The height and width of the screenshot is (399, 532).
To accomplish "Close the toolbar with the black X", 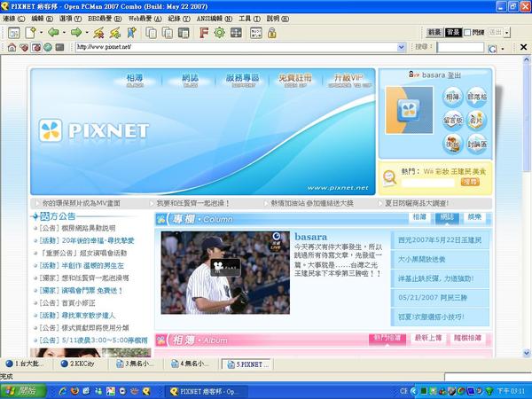I will 523,47.
